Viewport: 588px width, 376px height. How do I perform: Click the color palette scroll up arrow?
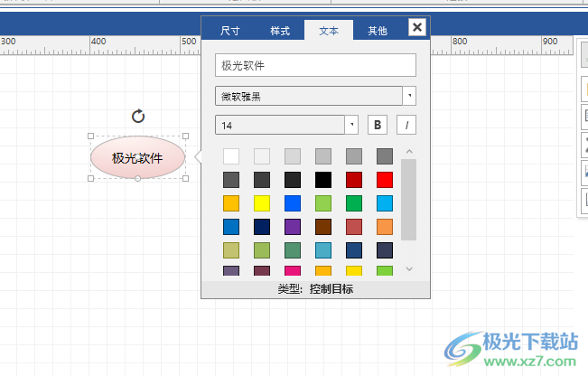[x=408, y=151]
